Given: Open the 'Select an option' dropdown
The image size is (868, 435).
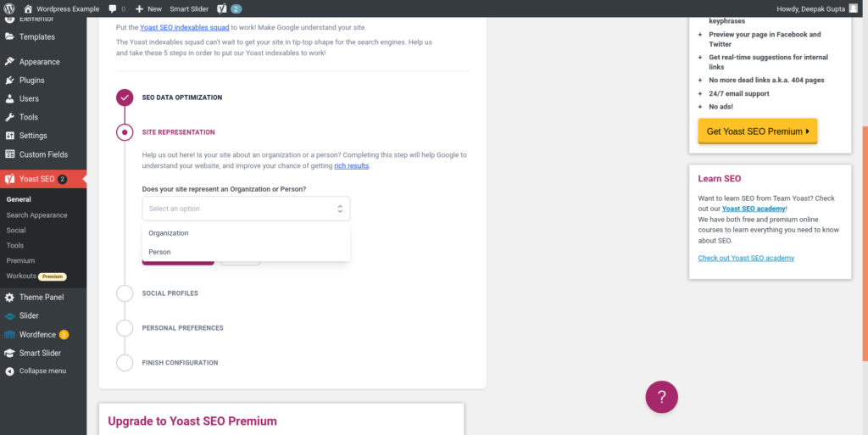Looking at the screenshot, I should pyautogui.click(x=246, y=209).
